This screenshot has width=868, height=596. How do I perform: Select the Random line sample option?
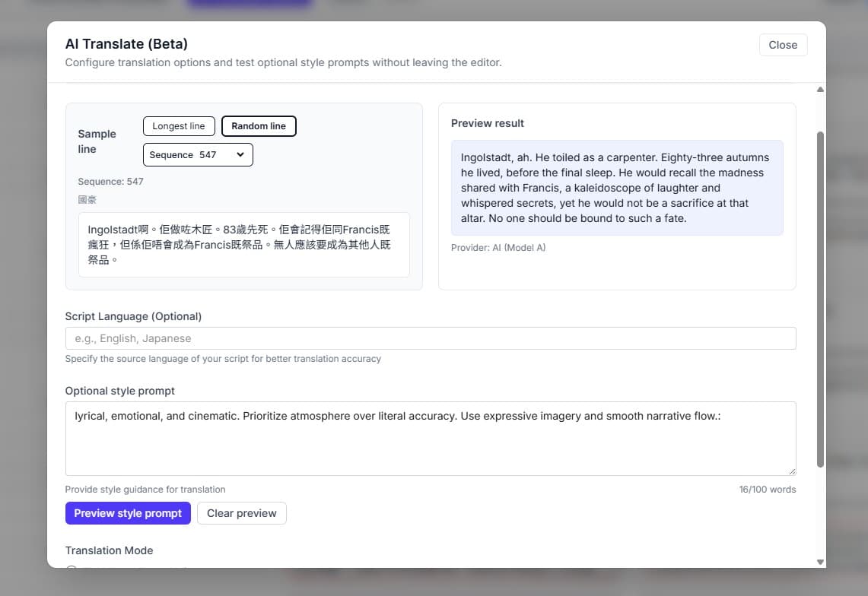tap(259, 126)
